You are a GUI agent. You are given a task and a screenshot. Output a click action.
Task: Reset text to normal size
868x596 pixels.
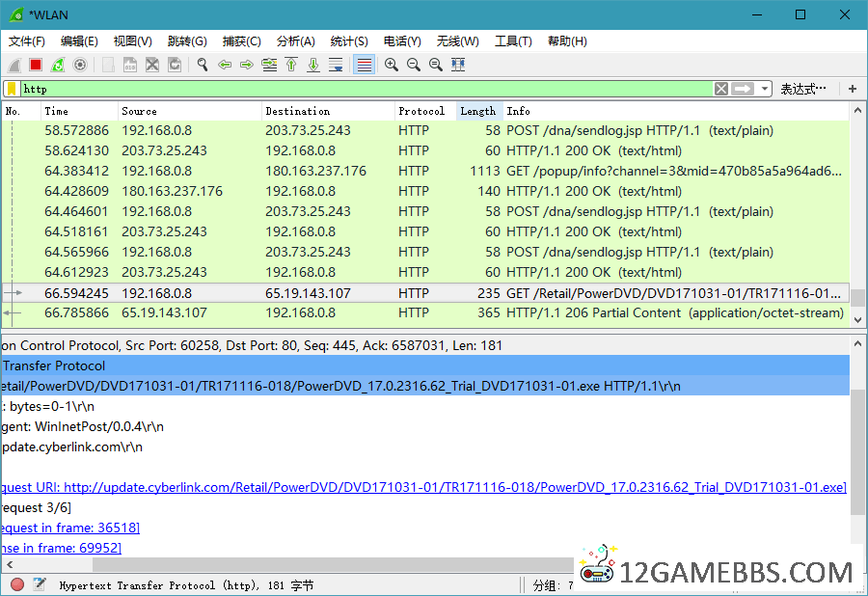click(436, 66)
